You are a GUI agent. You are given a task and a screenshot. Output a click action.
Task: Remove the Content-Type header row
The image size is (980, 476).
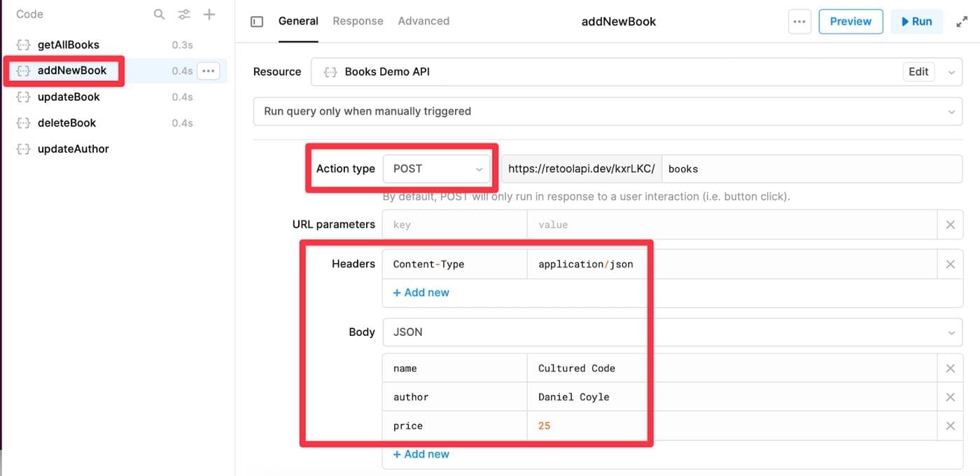950,264
